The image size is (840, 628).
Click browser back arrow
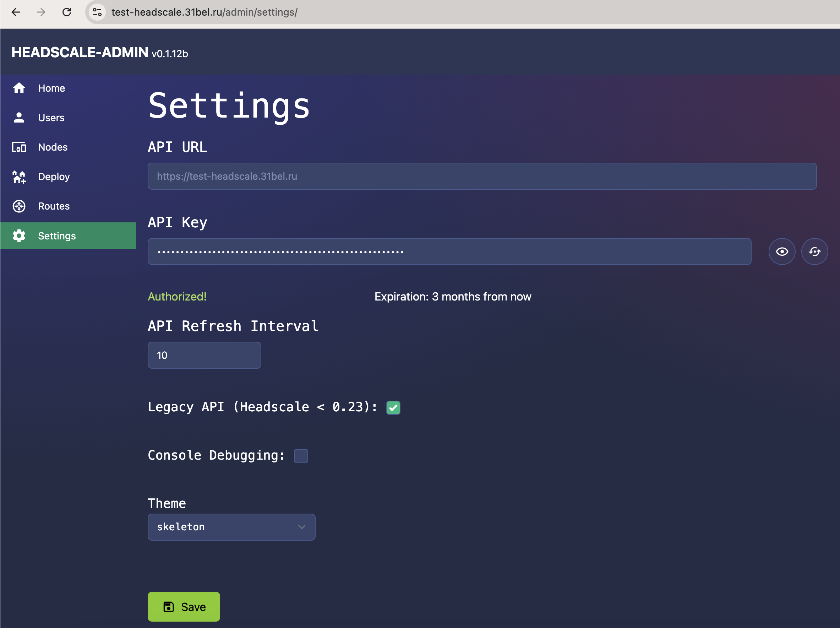pos(16,12)
